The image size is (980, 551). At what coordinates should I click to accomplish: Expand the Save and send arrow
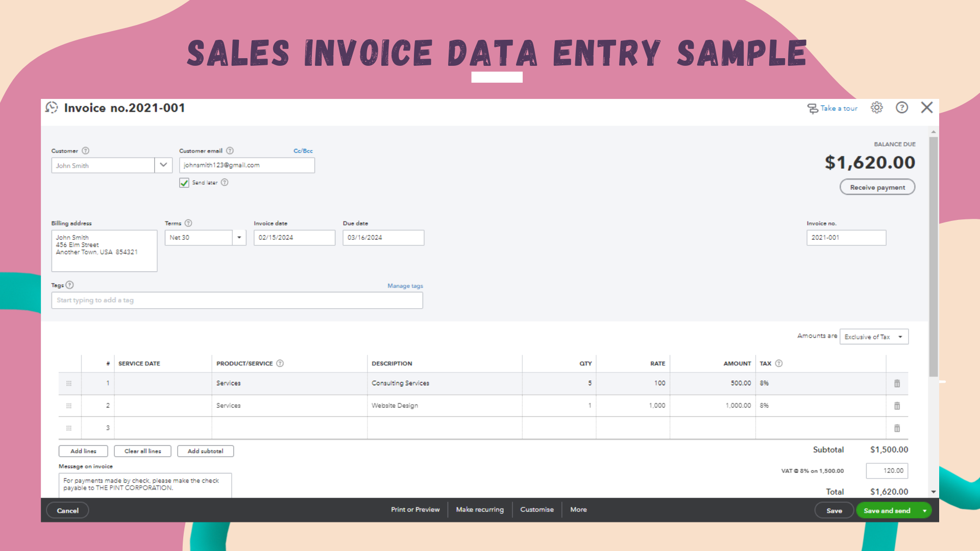(x=924, y=511)
